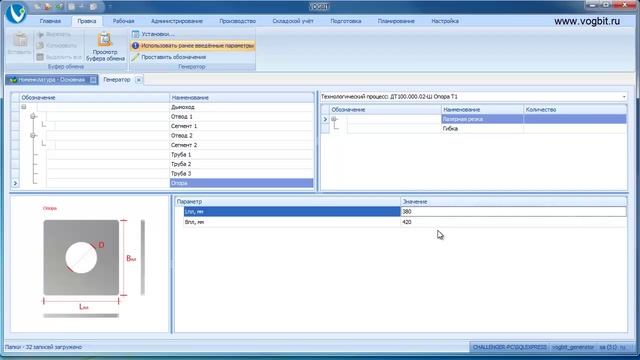Click the green checkmark quick access icon
The width and height of the screenshot is (640, 360).
[60, 7]
